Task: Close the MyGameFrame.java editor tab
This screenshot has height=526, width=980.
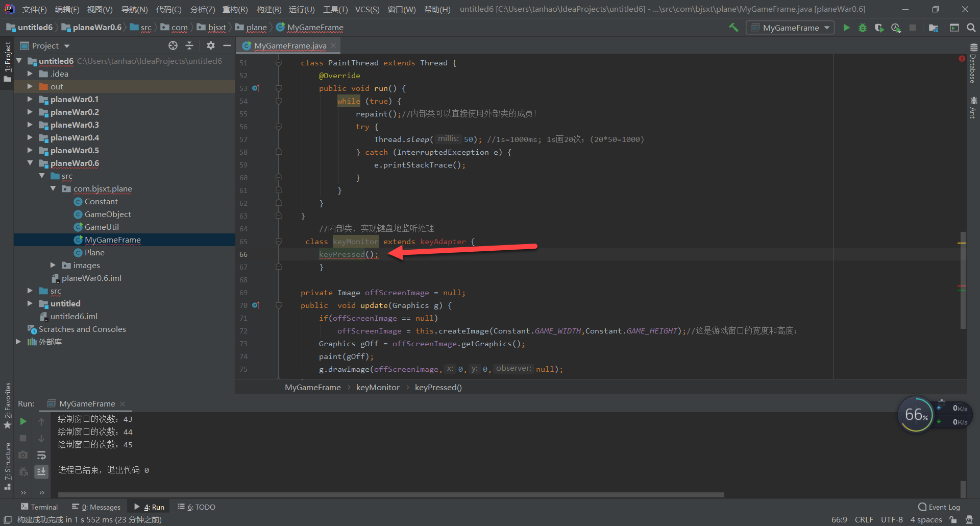Action: [333, 45]
